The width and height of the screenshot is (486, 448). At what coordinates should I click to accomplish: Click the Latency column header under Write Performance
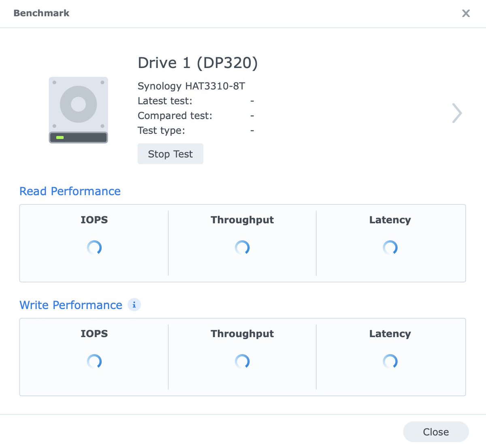(390, 333)
